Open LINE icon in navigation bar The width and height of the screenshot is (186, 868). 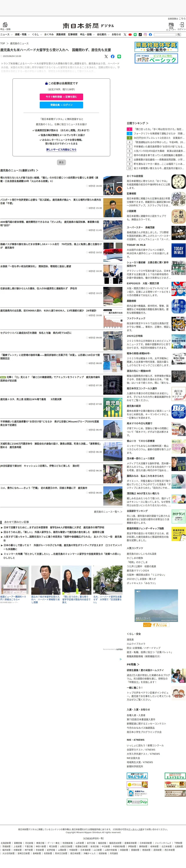(135, 34)
